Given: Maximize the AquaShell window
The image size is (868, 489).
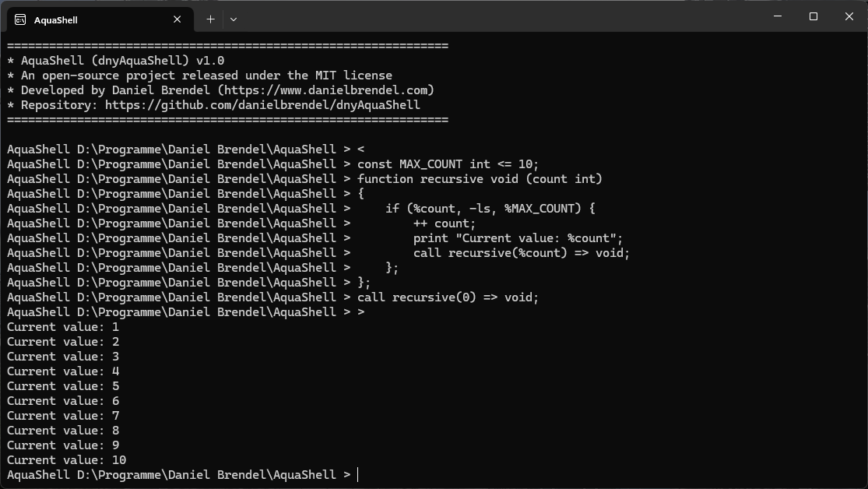Looking at the screenshot, I should [814, 16].
